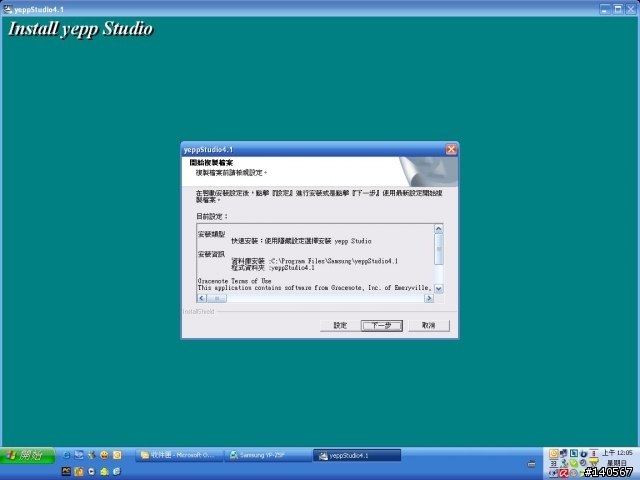Click the horizontal scrollbar left arrow
640x480 pixels.
(202, 298)
